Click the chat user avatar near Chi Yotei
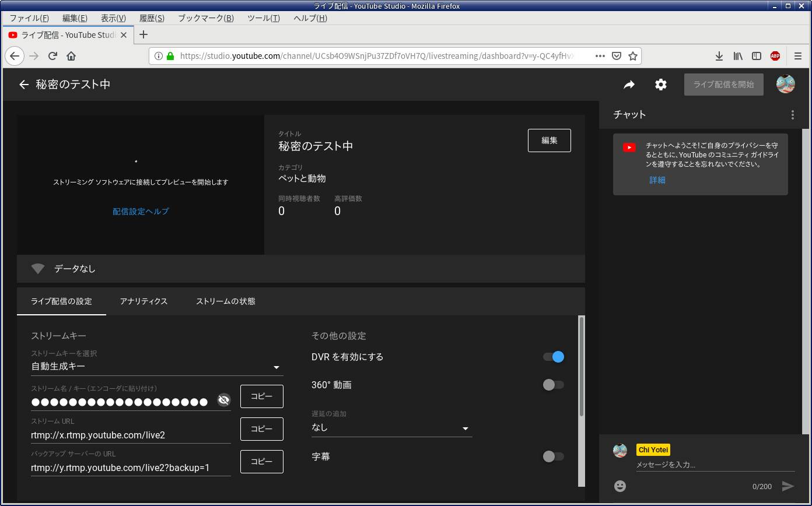The image size is (812, 506). (620, 450)
